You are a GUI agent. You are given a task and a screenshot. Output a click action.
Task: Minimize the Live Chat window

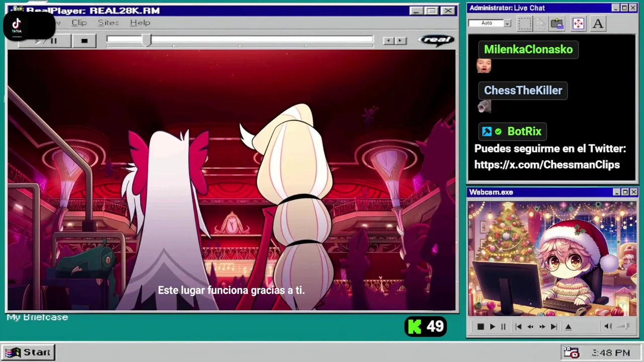(x=615, y=8)
